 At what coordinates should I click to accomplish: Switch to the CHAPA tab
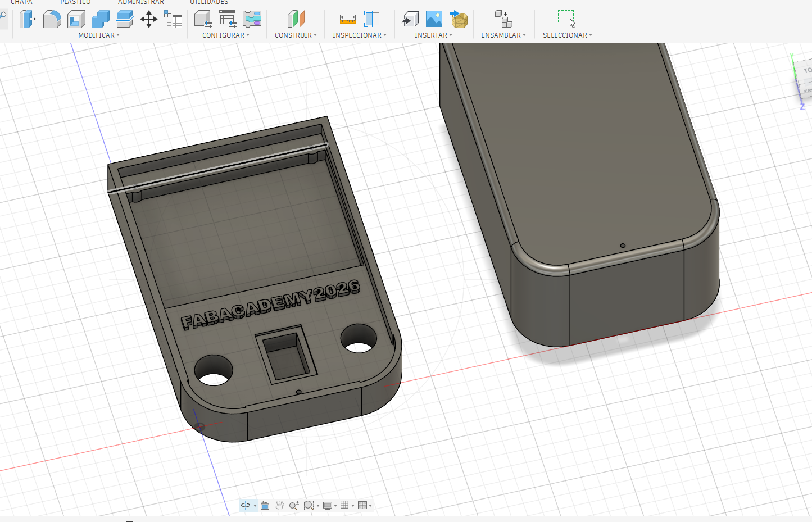(x=21, y=2)
